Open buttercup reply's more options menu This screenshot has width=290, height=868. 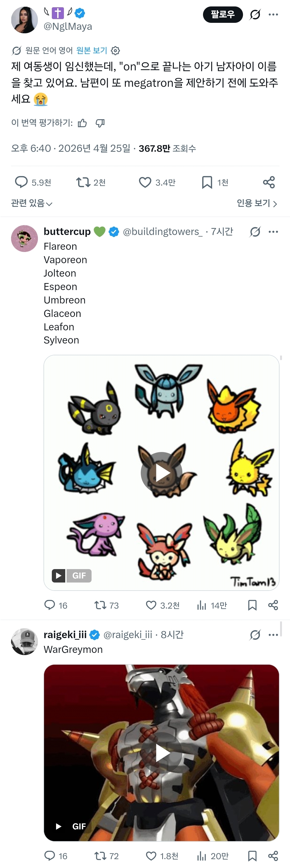pos(273,232)
